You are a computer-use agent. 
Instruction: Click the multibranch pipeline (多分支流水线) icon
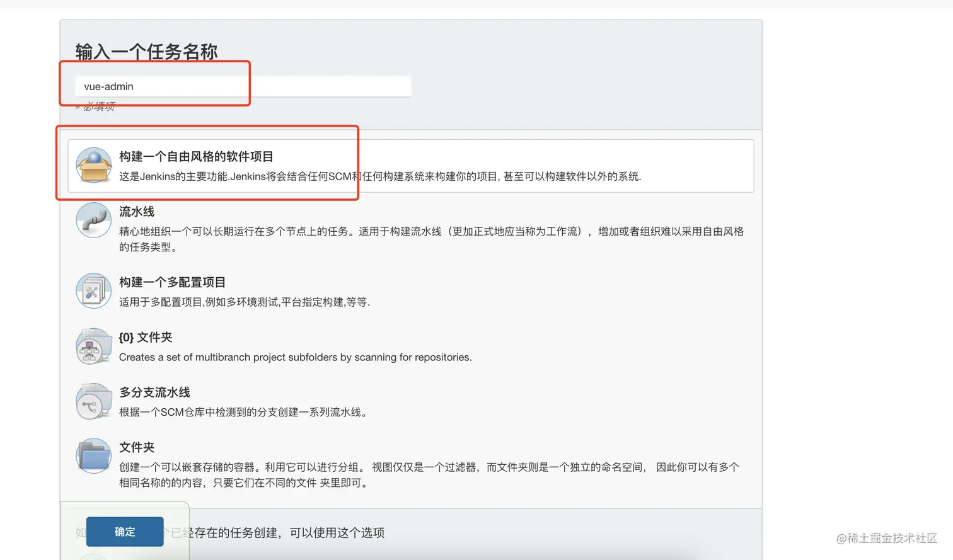click(94, 401)
